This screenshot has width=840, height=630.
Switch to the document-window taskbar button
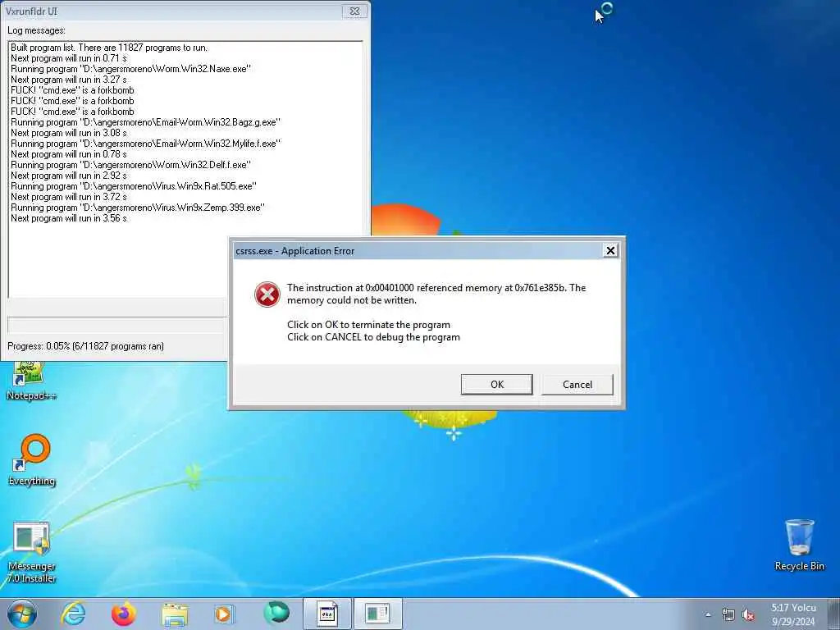(x=327, y=614)
